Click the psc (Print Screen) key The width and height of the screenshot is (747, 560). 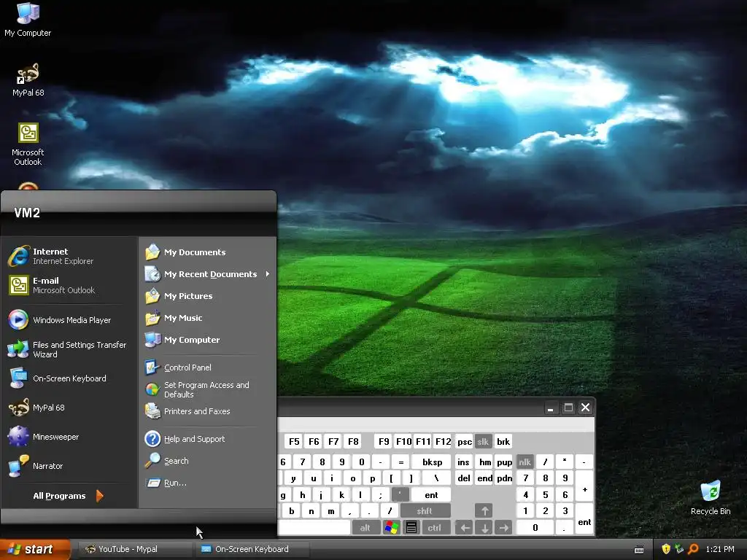point(465,442)
